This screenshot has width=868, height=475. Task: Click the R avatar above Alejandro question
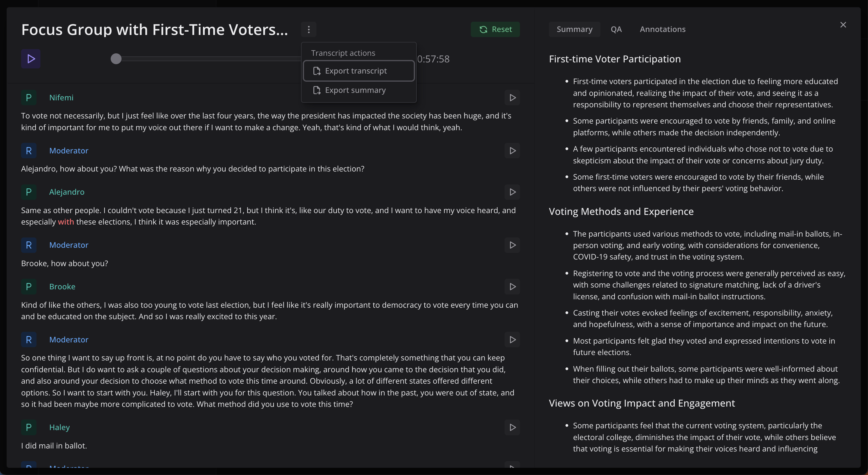click(29, 151)
